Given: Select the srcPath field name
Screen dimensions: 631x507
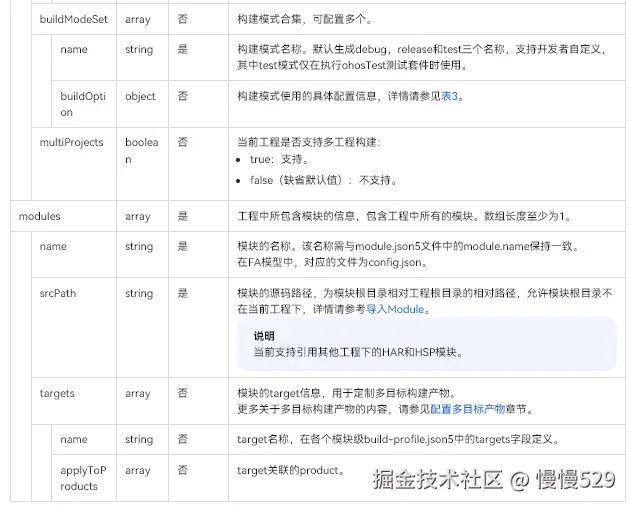Looking at the screenshot, I should (x=58, y=293).
